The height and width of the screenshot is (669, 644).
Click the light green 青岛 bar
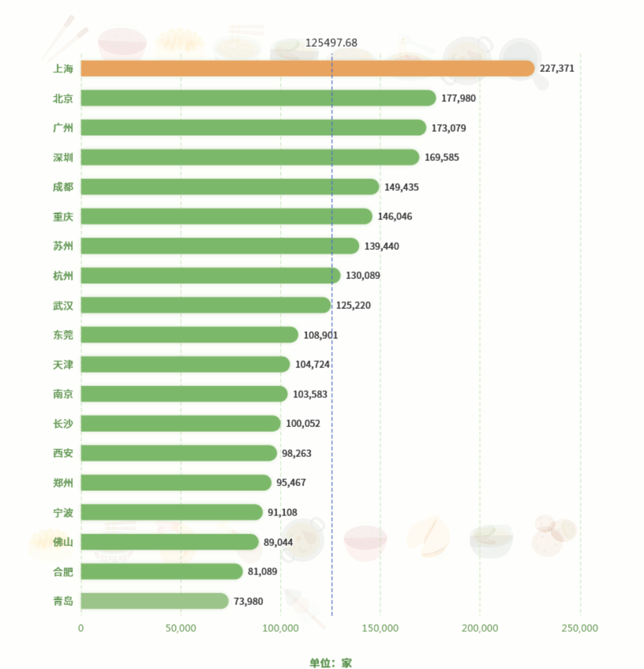tap(155, 601)
